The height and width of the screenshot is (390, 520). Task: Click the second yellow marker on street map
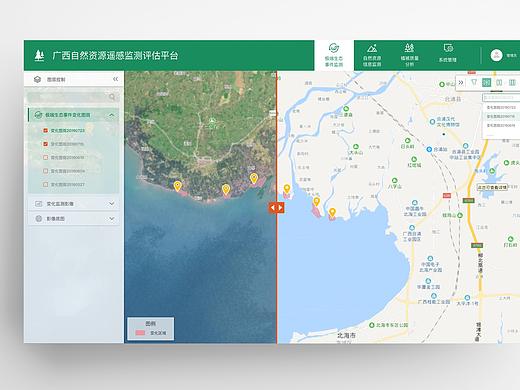coord(316,201)
